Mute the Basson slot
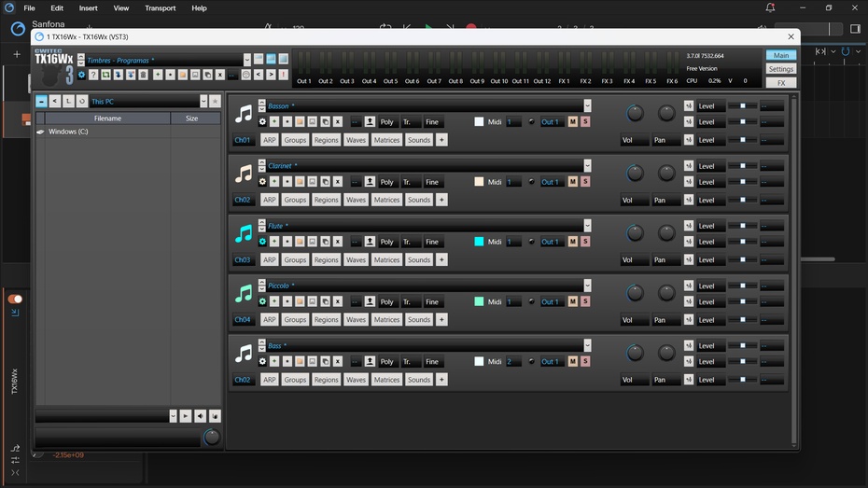The height and width of the screenshot is (488, 868). click(573, 121)
